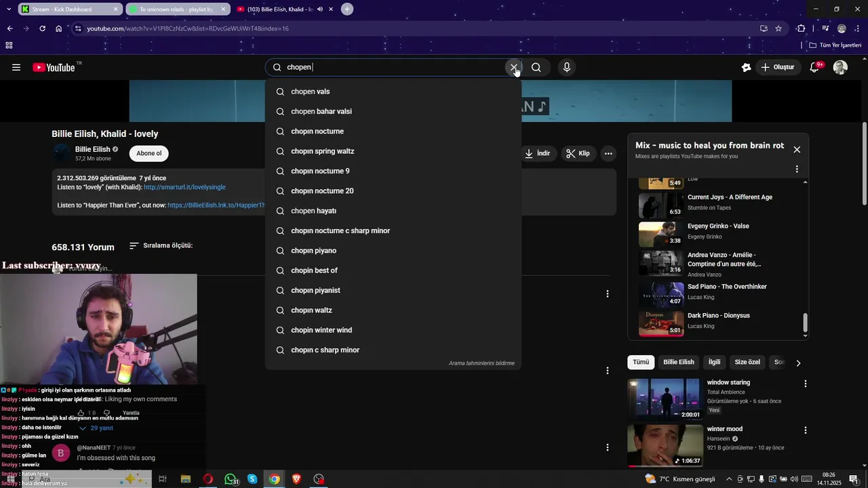Open a new browser tab
Viewport: 868px width, 488px height.
tap(347, 9)
